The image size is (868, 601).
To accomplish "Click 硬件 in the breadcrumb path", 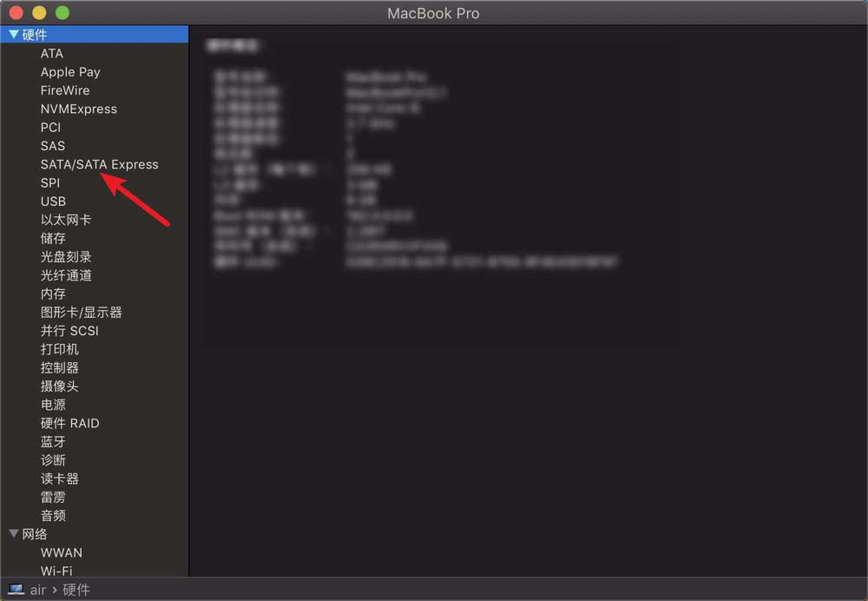I will point(76,590).
